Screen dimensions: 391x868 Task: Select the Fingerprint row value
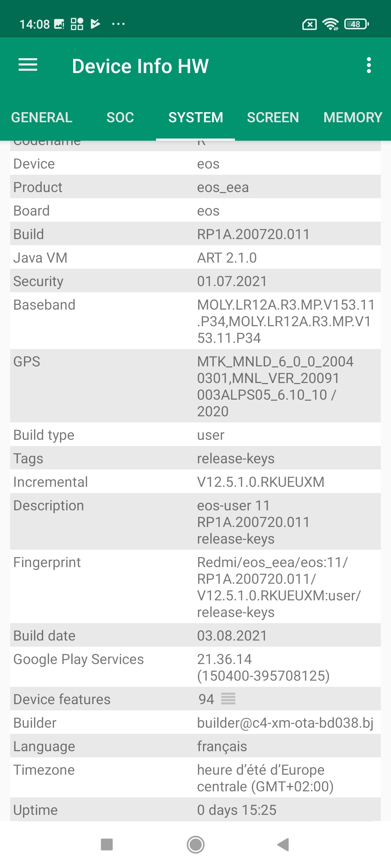click(279, 587)
